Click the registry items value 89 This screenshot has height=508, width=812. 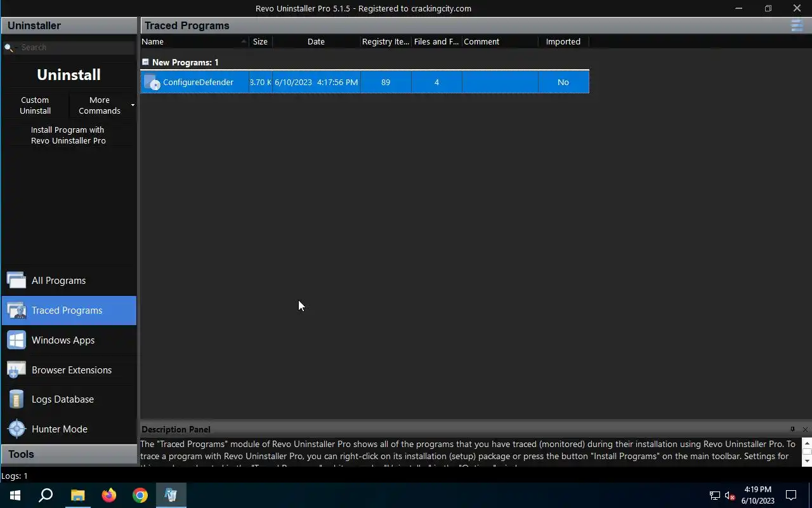pos(386,82)
